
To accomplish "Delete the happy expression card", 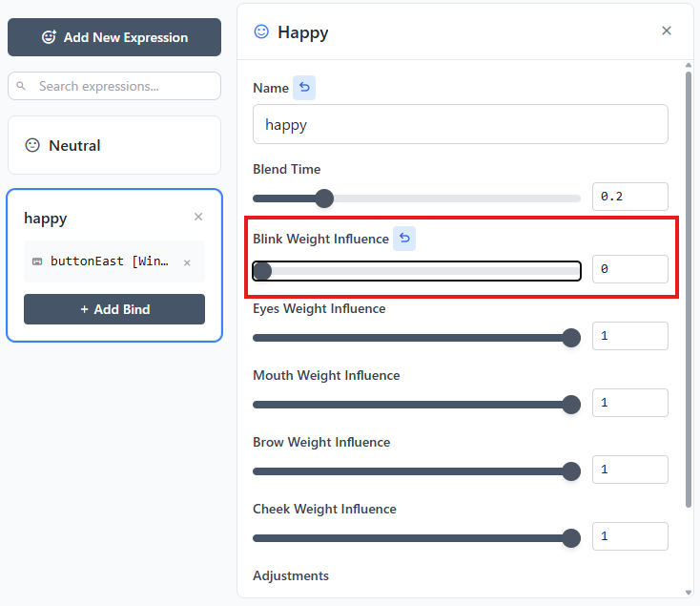I will point(198,217).
